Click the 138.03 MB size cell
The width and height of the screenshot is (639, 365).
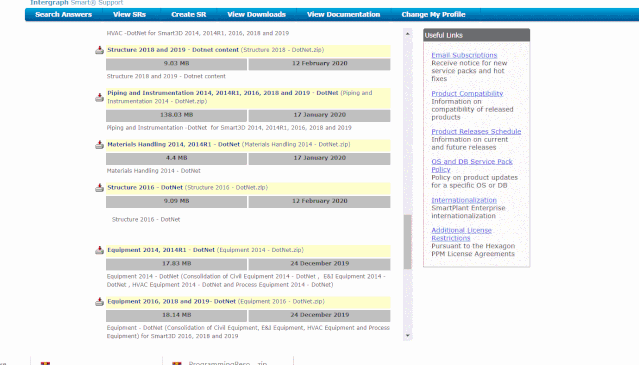pos(176,115)
